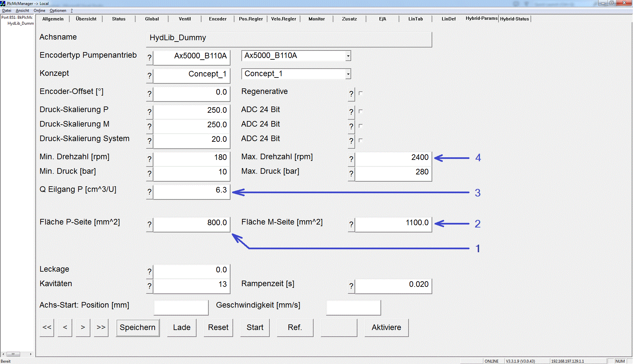
Task: Open the Optionen menu
Action: tap(58, 11)
